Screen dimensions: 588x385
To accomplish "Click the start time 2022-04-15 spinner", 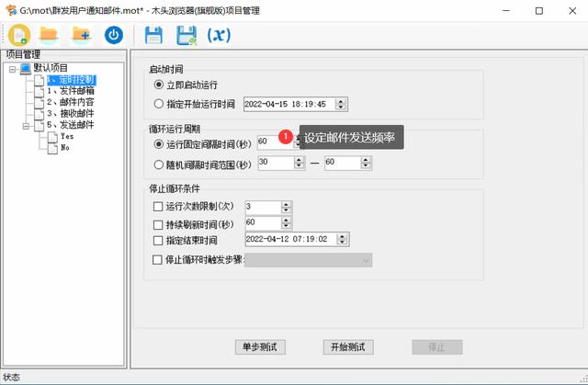I will click(x=341, y=104).
